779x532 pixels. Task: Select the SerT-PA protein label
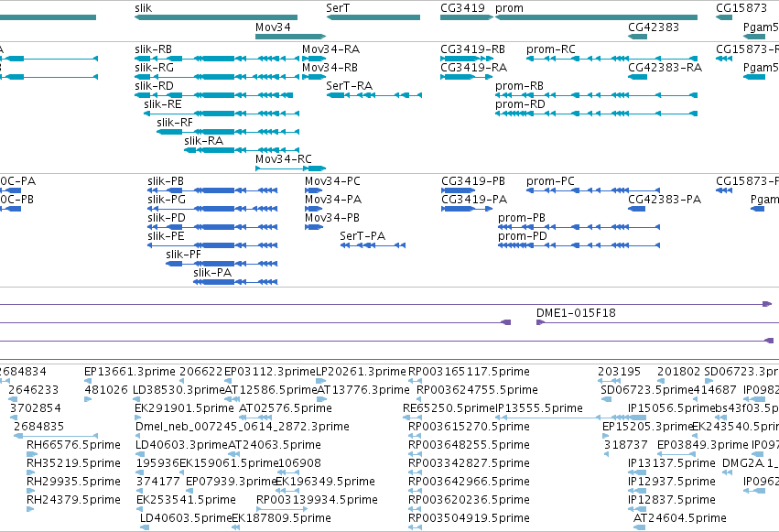[x=362, y=236]
